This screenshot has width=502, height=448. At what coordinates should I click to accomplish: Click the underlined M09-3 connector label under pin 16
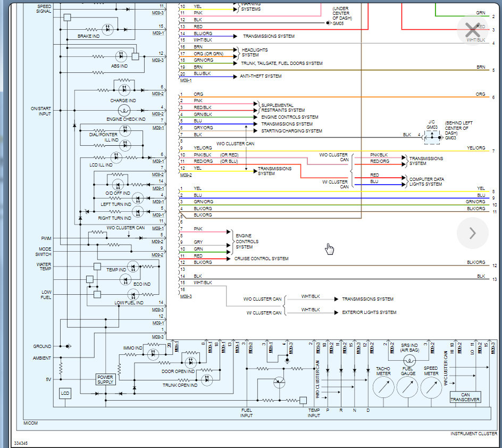click(x=186, y=296)
